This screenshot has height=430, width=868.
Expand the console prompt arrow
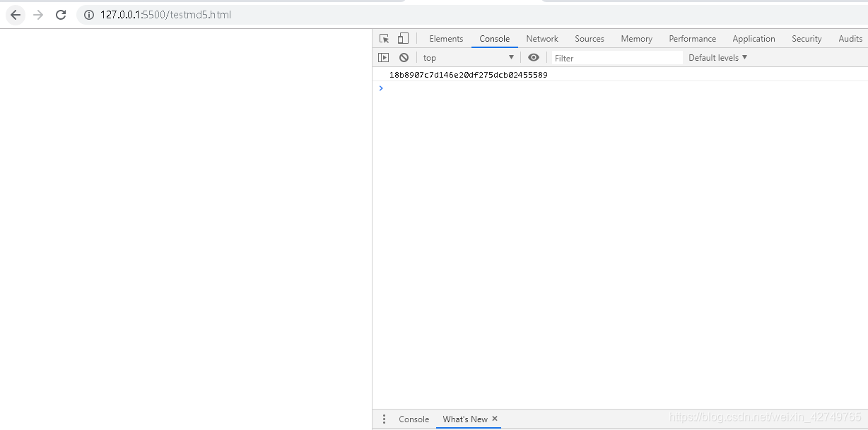(381, 88)
